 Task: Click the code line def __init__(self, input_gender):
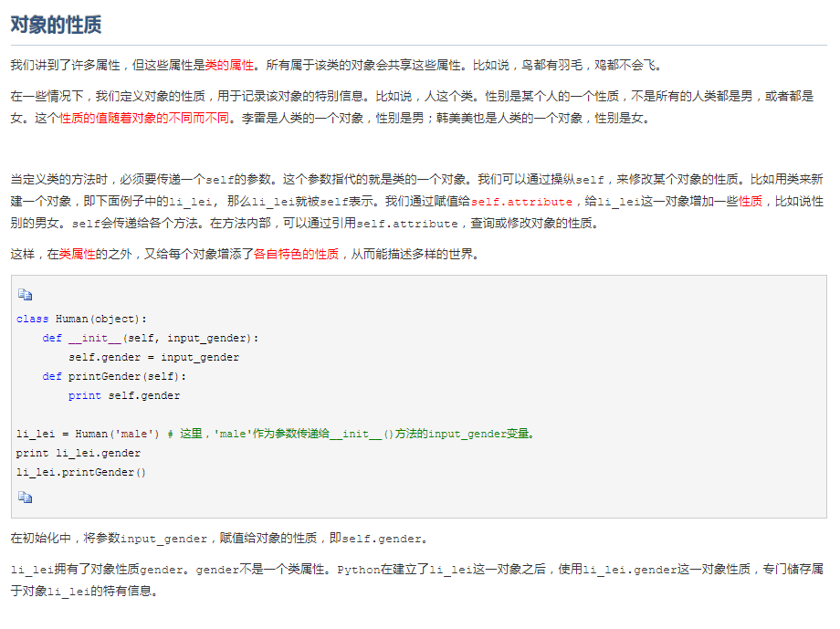pos(151,338)
